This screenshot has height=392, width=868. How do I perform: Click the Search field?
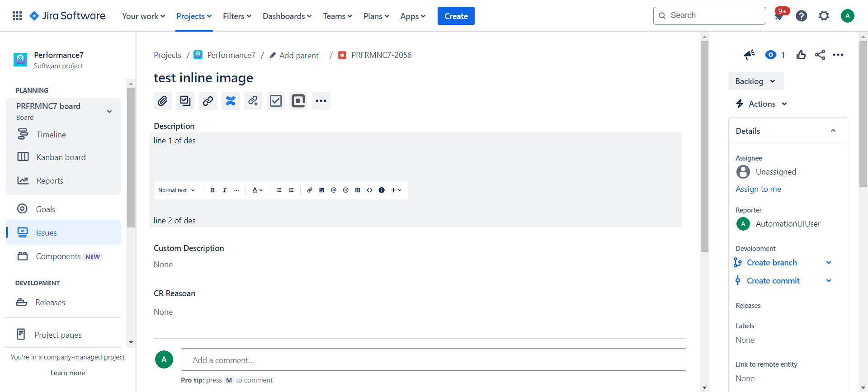pos(710,16)
